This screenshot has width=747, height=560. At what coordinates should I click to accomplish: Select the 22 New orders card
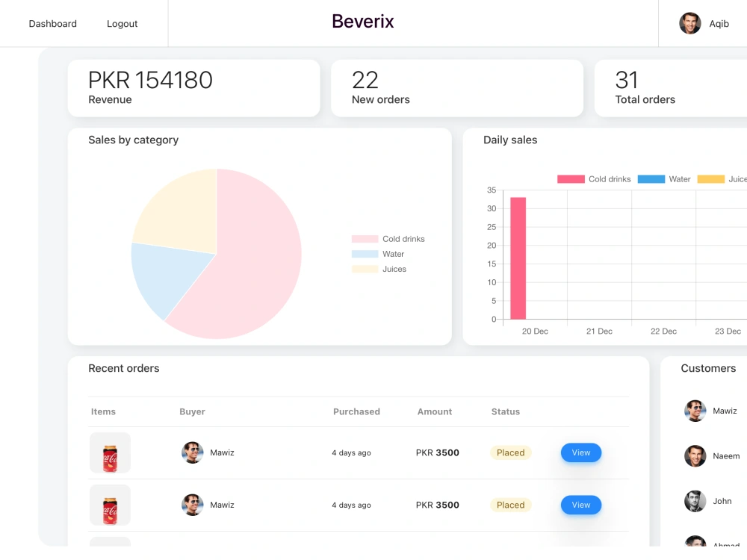click(457, 88)
